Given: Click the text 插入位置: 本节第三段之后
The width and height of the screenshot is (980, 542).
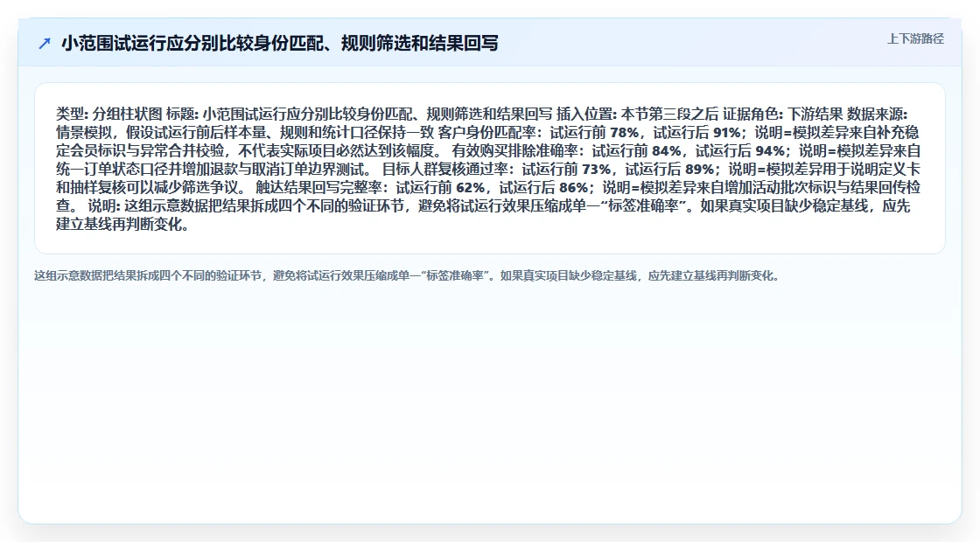Looking at the screenshot, I should [x=638, y=114].
